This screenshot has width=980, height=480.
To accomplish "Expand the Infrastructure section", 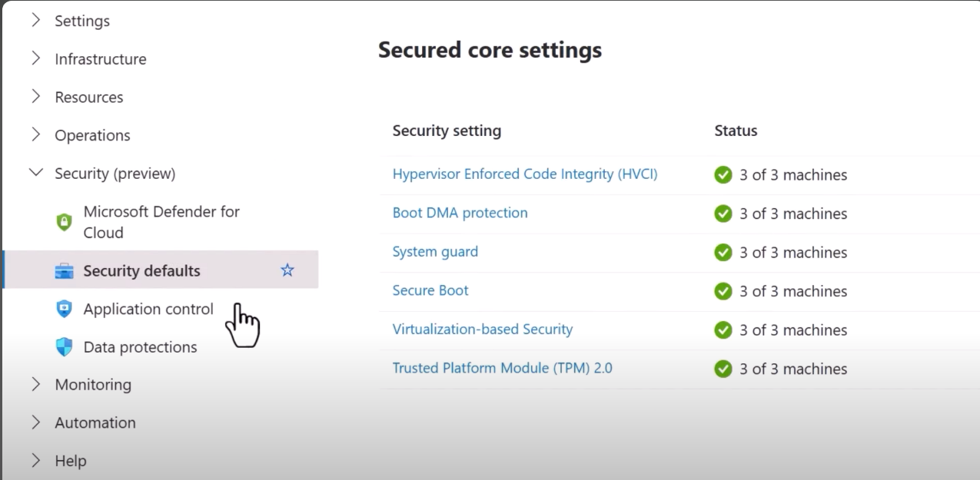I will tap(35, 59).
